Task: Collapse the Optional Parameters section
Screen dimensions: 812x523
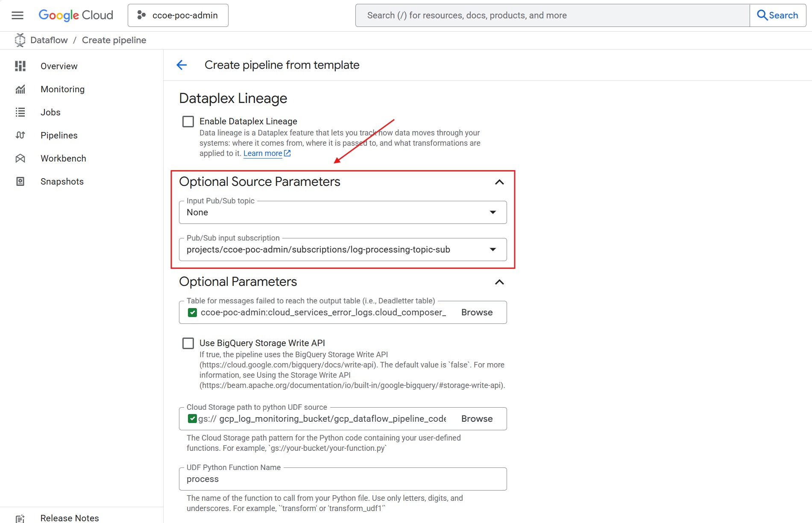Action: [499, 282]
